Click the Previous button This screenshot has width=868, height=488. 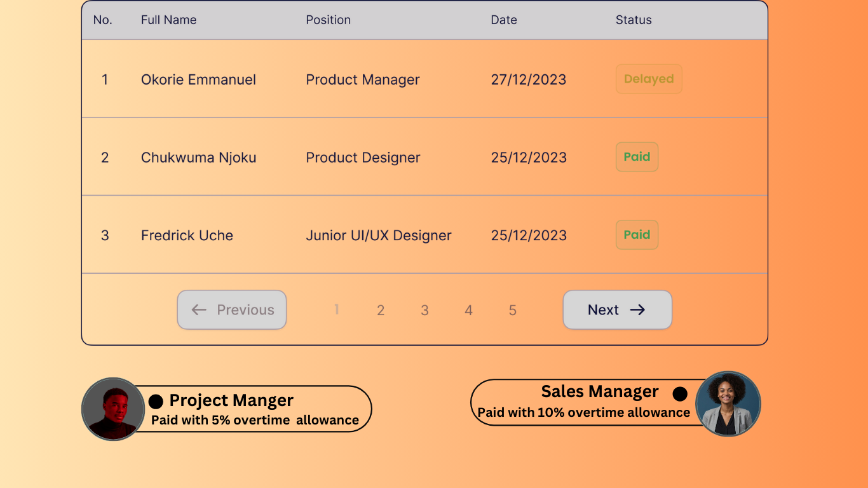[232, 310]
